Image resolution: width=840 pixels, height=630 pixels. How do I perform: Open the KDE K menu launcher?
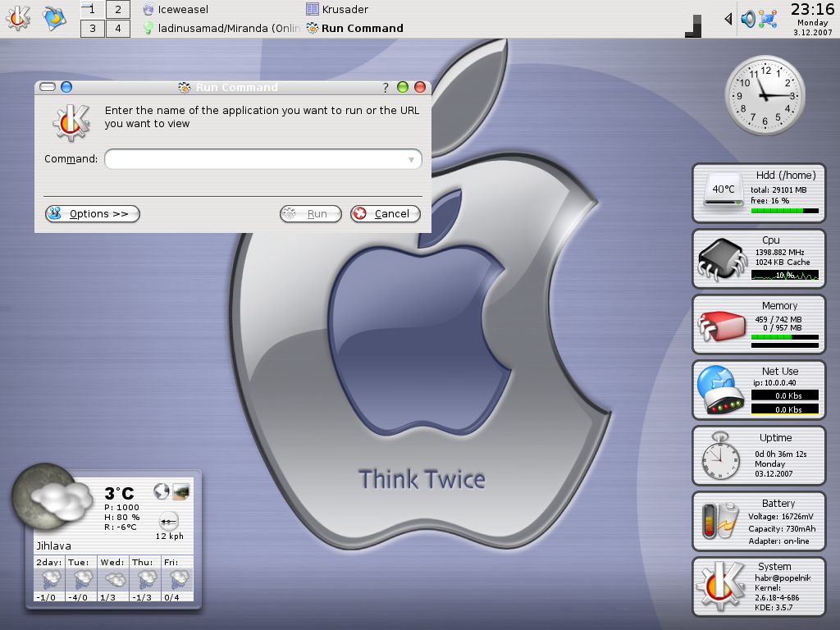(18, 18)
